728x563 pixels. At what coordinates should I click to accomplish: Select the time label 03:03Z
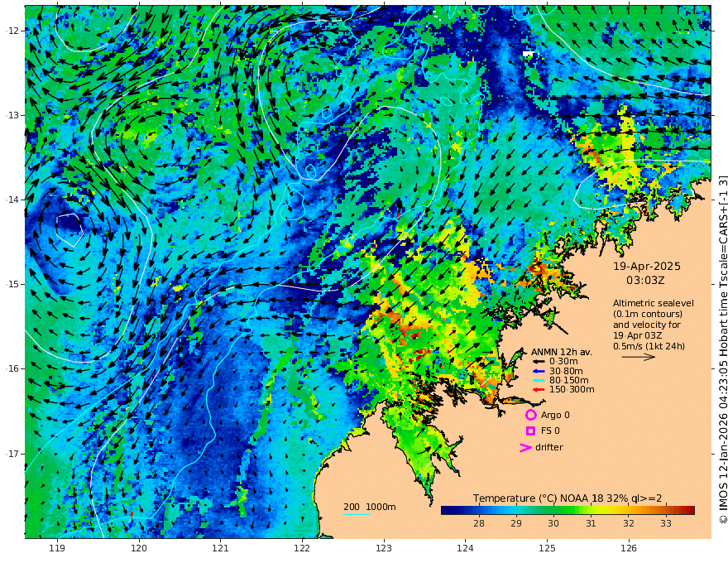click(645, 281)
